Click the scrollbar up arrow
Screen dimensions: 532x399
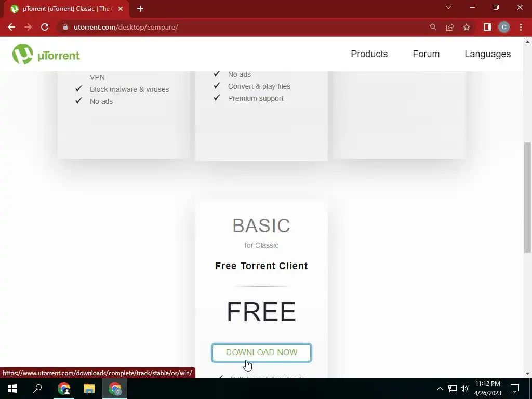tap(527, 42)
